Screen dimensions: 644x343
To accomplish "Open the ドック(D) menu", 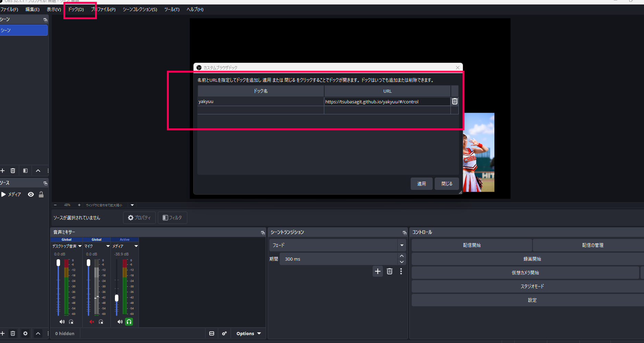I will pyautogui.click(x=76, y=9).
